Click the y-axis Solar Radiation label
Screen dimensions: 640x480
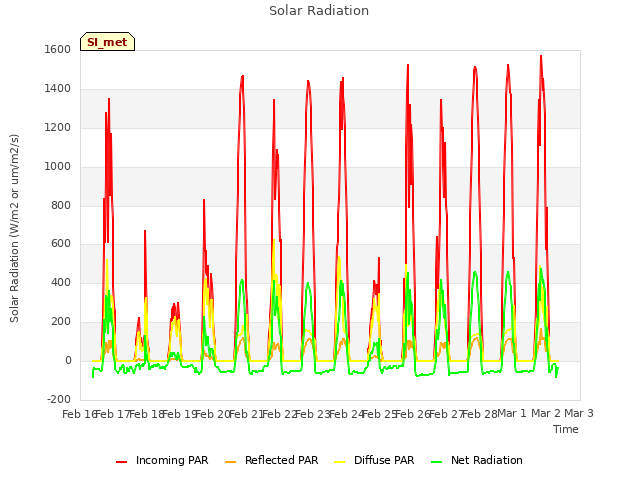coord(14,228)
